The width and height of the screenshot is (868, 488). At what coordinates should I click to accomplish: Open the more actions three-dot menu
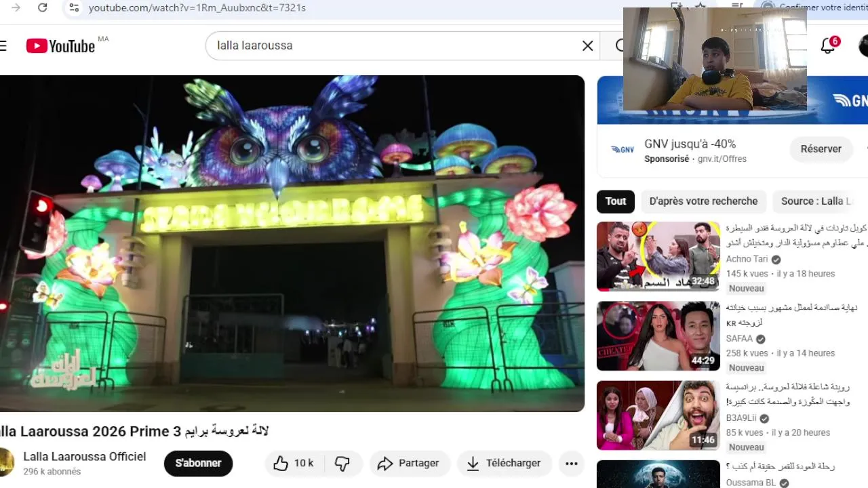pyautogui.click(x=572, y=464)
